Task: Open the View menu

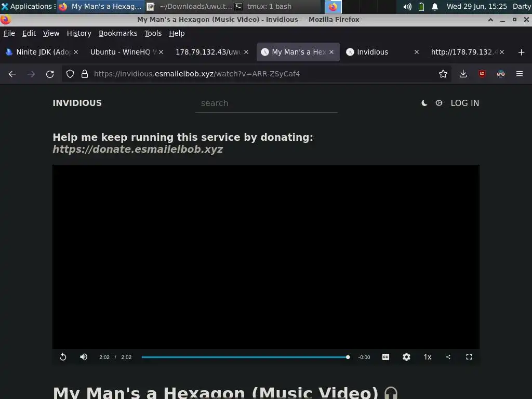Action: coord(51,33)
